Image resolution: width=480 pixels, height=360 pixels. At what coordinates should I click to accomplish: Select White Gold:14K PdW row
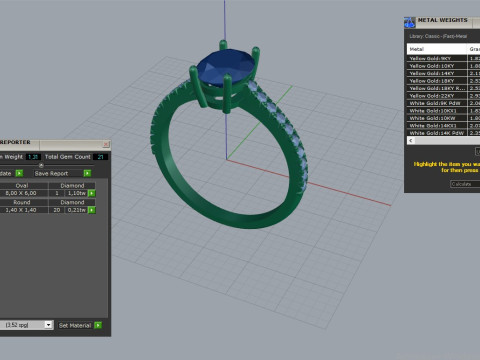coord(437,133)
